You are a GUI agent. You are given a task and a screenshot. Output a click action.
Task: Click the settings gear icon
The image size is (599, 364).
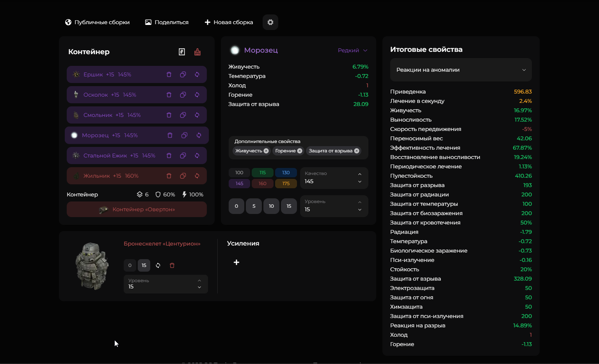coord(270,22)
